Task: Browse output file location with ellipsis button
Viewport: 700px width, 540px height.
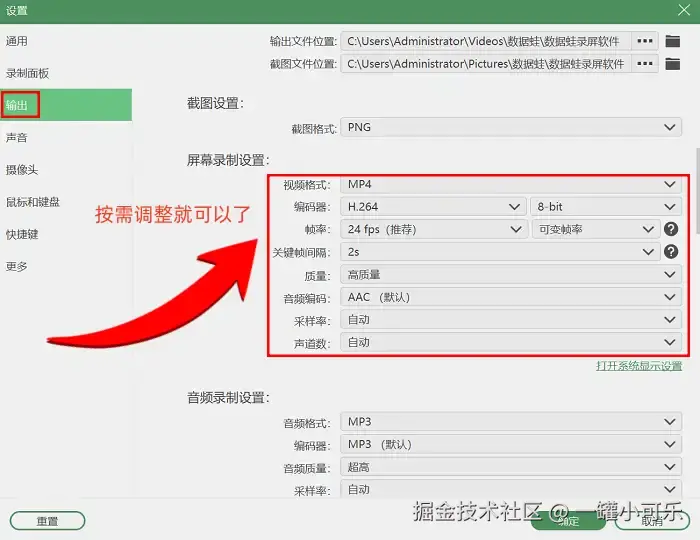Action: coord(645,41)
